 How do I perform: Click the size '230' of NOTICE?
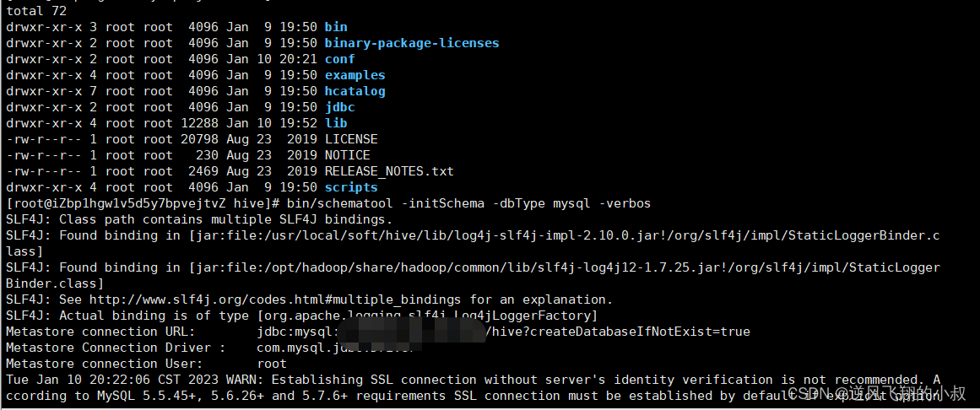pos(208,155)
